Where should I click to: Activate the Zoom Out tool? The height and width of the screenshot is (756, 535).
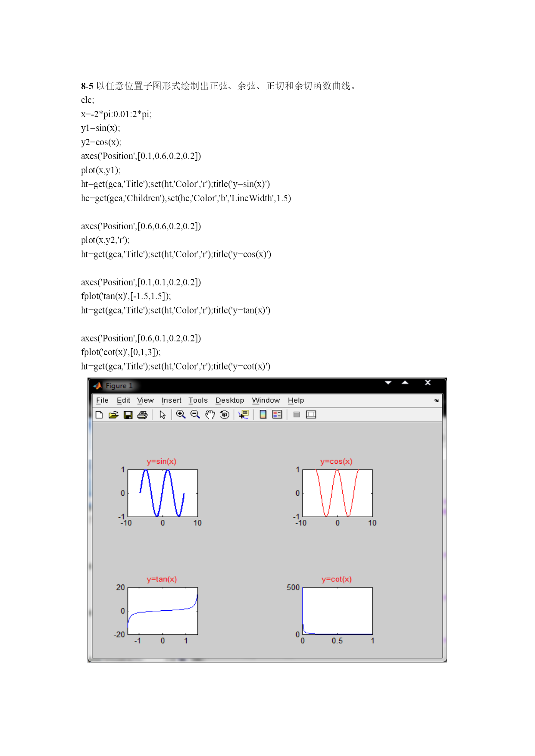pyautogui.click(x=195, y=415)
